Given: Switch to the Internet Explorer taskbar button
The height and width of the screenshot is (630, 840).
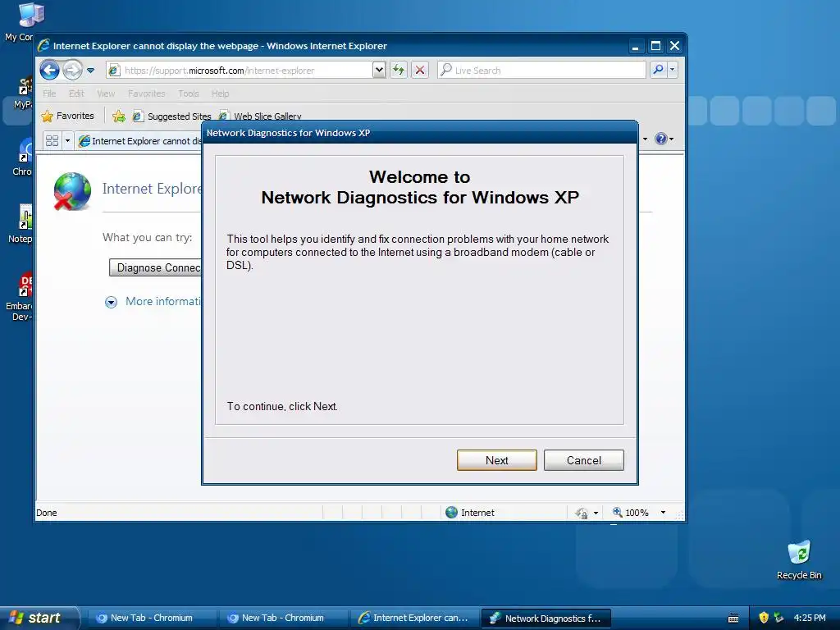Looking at the screenshot, I should 413,619.
